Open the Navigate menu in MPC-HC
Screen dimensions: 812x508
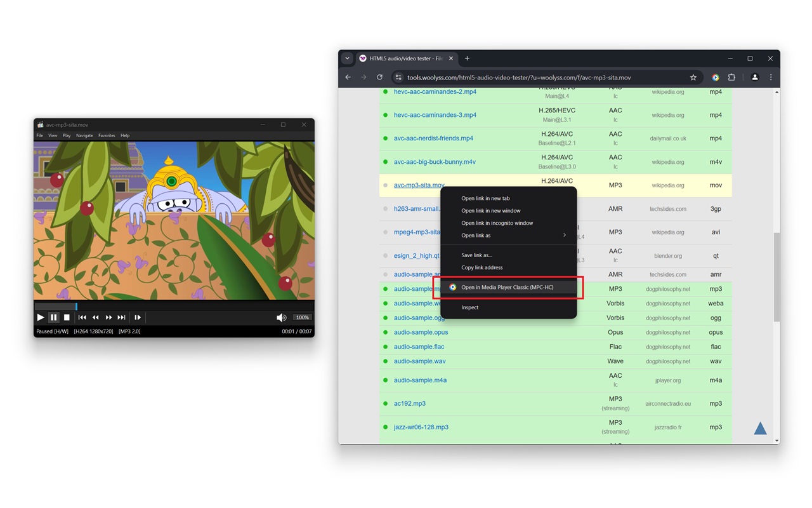84,135
